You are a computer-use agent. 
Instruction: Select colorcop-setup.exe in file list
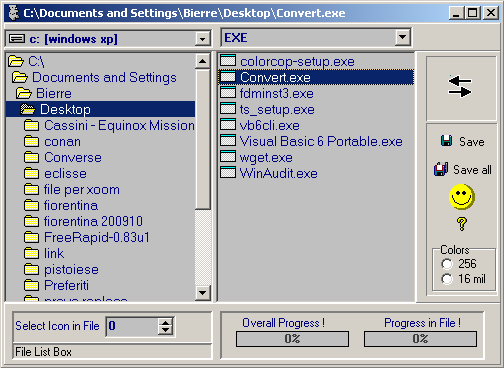pos(297,61)
